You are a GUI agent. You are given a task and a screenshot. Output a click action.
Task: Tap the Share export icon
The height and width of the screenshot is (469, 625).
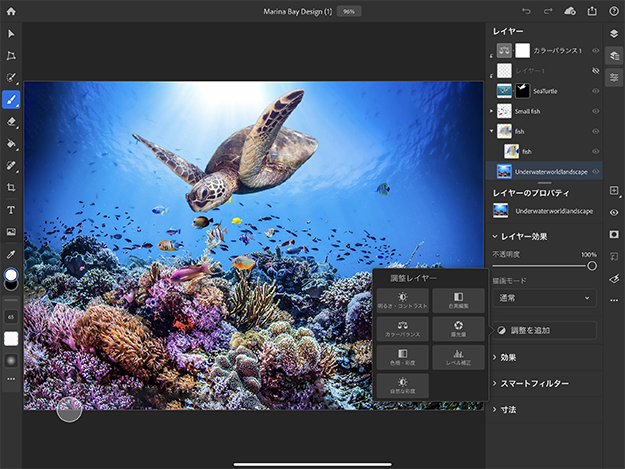tap(592, 11)
